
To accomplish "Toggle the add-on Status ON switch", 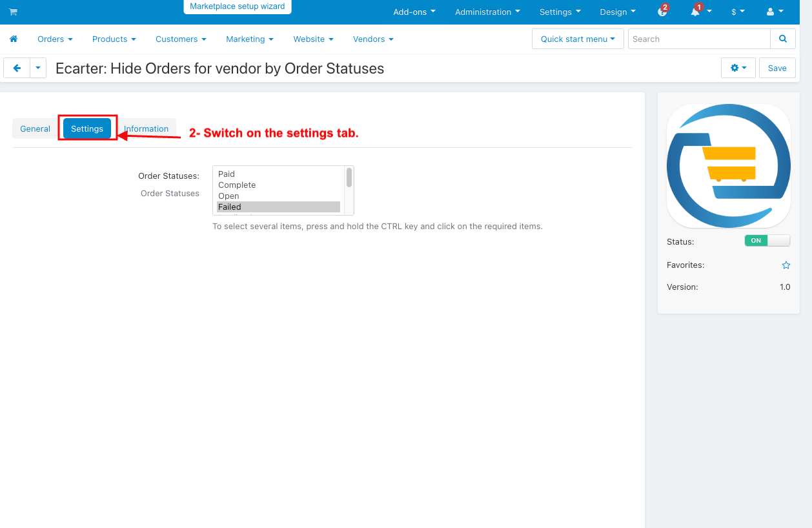I will pyautogui.click(x=767, y=241).
